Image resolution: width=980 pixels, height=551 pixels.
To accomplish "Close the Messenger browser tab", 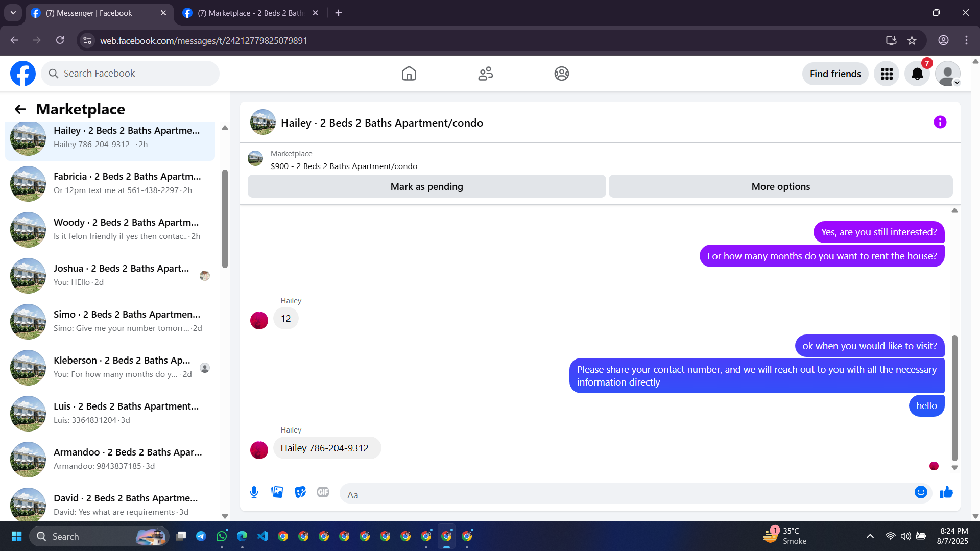I will [163, 13].
